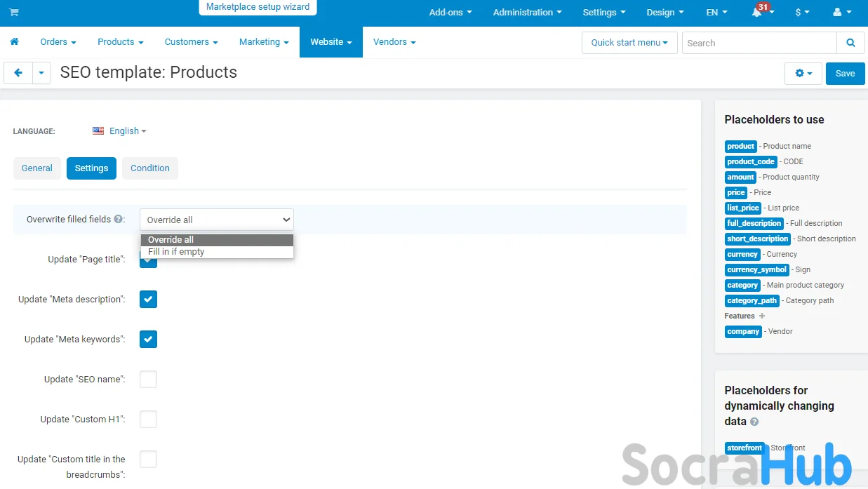Open the Marketplace setup wizard
The image size is (868, 489).
point(258,7)
